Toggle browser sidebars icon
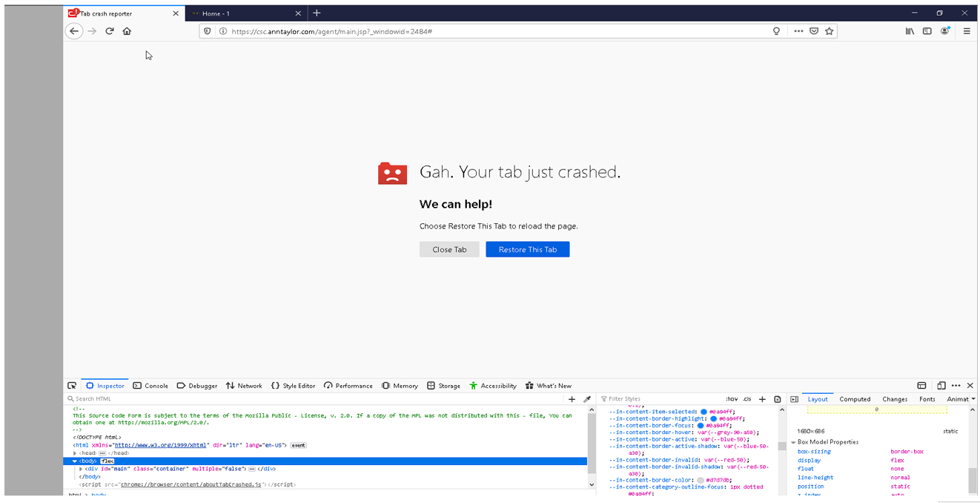 pos(927,31)
